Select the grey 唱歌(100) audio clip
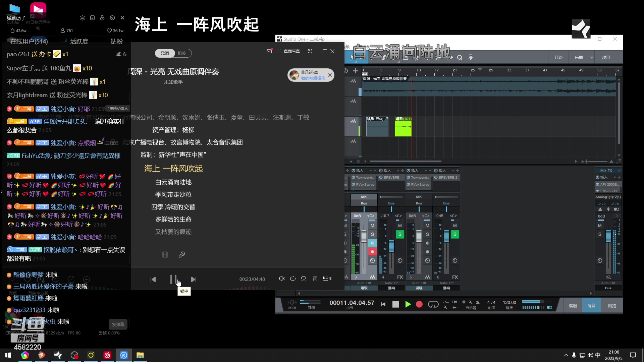Image resolution: width=644 pixels, height=362 pixels. click(x=377, y=126)
